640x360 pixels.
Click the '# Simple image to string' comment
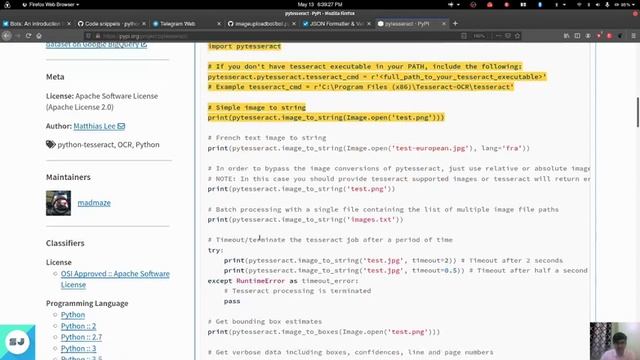(256, 107)
